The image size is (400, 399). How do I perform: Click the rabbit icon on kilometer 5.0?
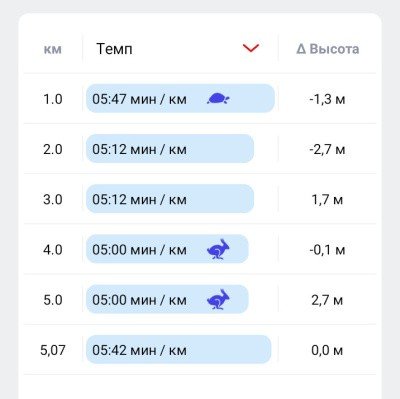(x=218, y=299)
